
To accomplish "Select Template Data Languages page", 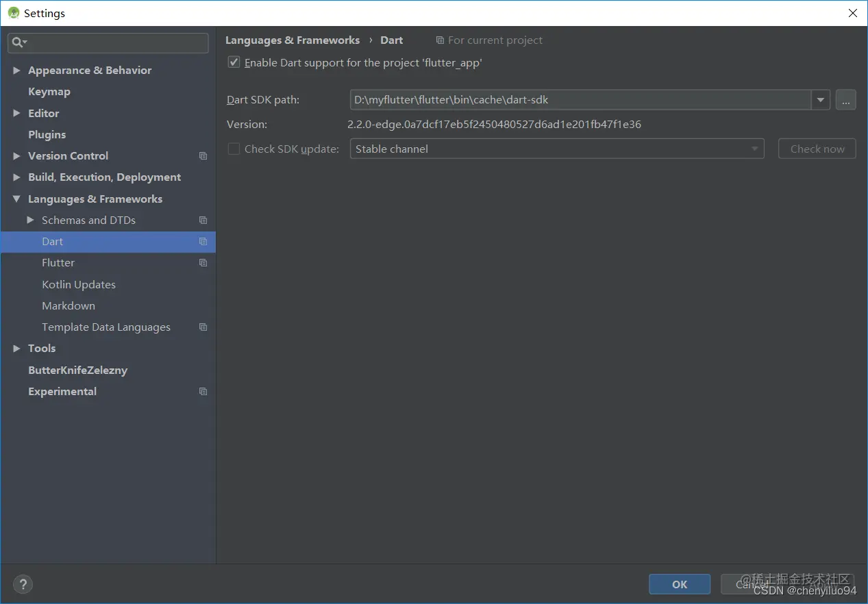I will (x=106, y=327).
